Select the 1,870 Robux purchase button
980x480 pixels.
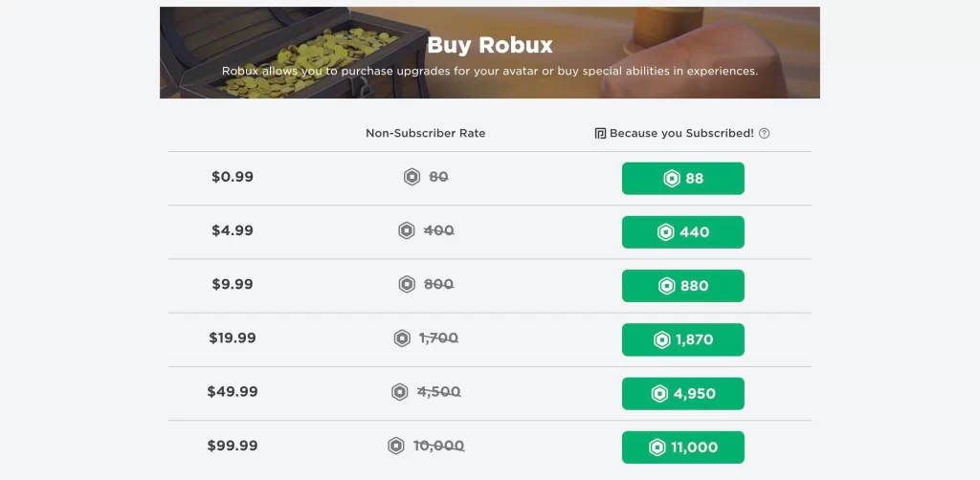click(683, 339)
